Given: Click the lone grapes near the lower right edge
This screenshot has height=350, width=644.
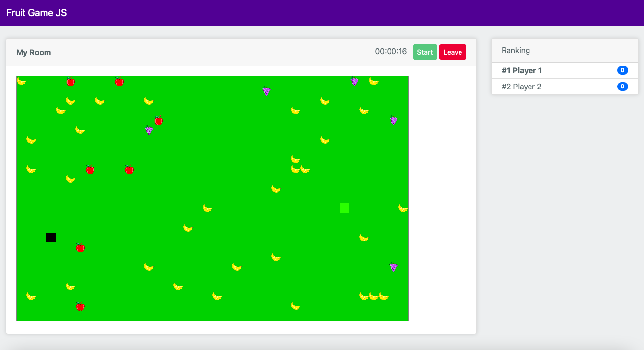Looking at the screenshot, I should 393,267.
